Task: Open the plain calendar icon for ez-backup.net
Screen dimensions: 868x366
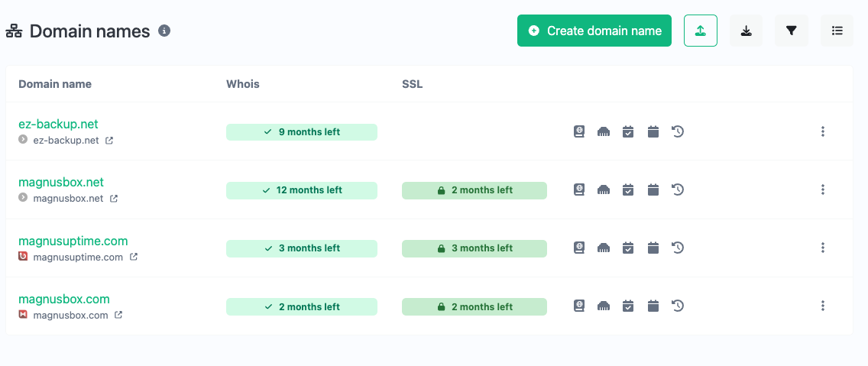Action: (653, 131)
